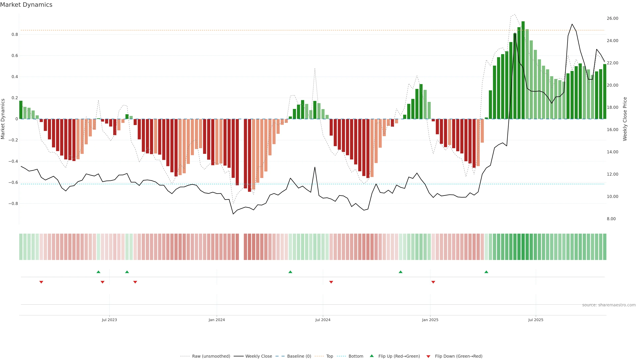644x362 pixels.
Task: Click the Top legend entry
Action: (x=330, y=356)
